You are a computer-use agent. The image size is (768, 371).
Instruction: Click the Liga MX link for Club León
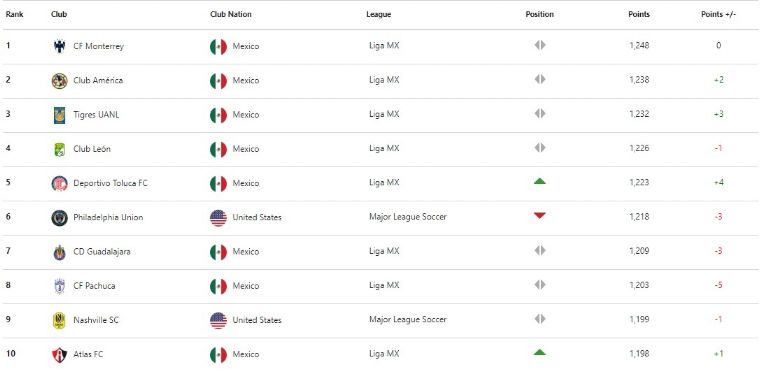pyautogui.click(x=384, y=148)
